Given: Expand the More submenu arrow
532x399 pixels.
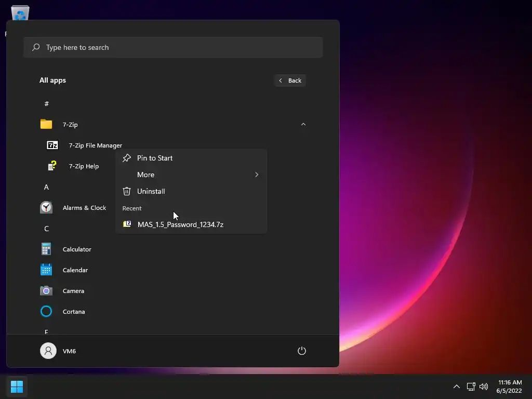Looking at the screenshot, I should pyautogui.click(x=257, y=175).
